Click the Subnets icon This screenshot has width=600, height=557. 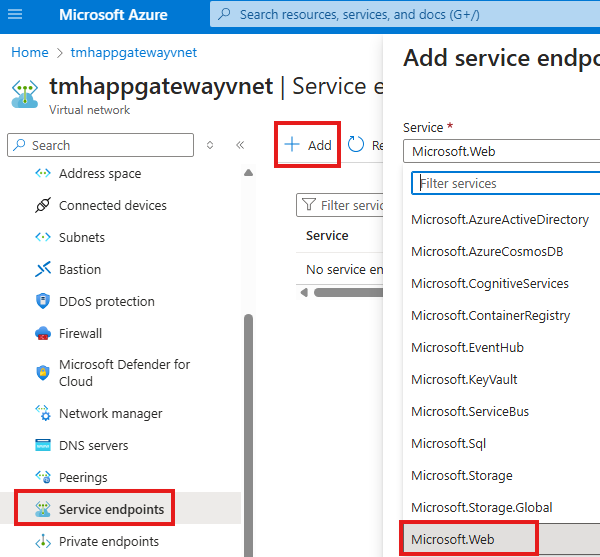pyautogui.click(x=43, y=237)
